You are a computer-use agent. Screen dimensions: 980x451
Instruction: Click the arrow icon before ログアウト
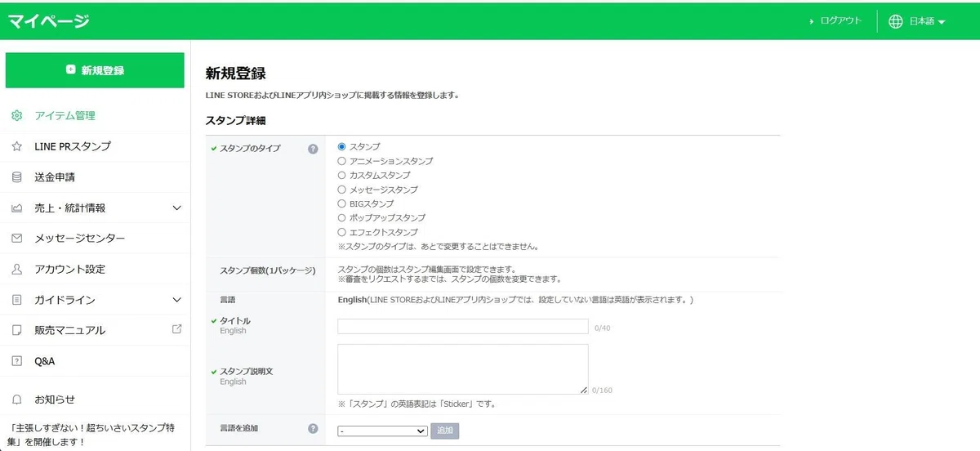point(812,21)
